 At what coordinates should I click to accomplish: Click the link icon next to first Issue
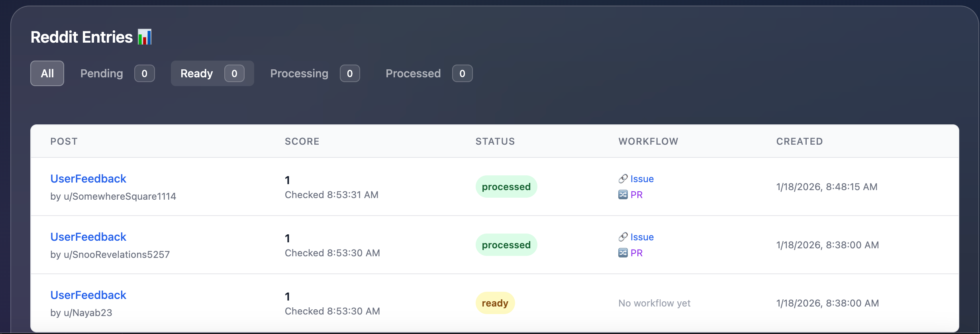623,179
